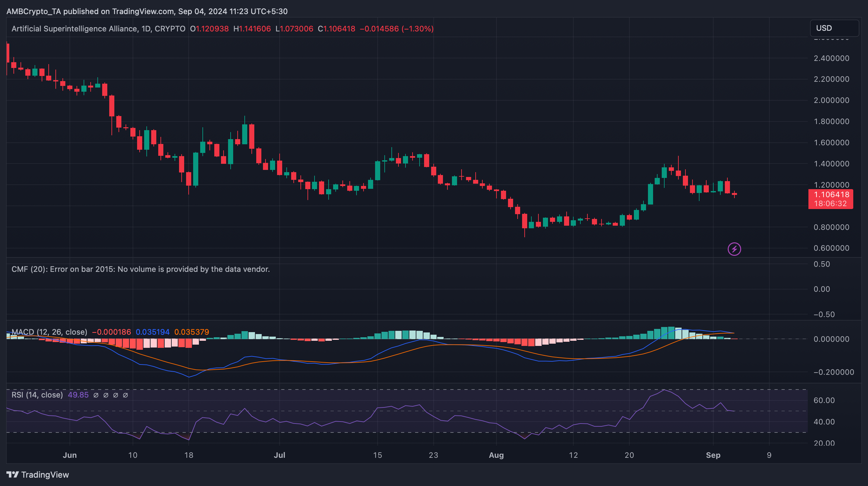Click the TradingView logo at bottom left
Screen dimensions: 868x486
tap(38, 474)
